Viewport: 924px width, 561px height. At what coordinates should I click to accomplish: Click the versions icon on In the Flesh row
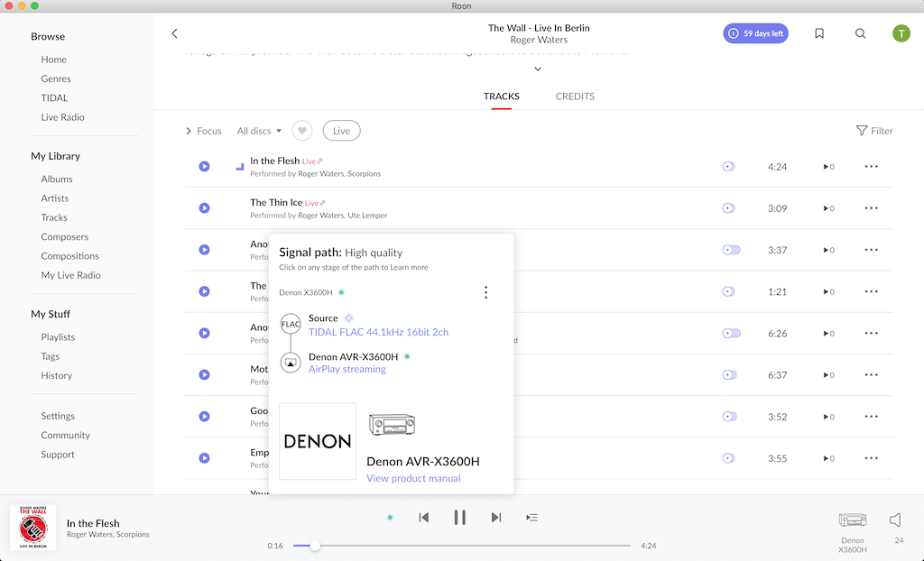[x=729, y=167]
